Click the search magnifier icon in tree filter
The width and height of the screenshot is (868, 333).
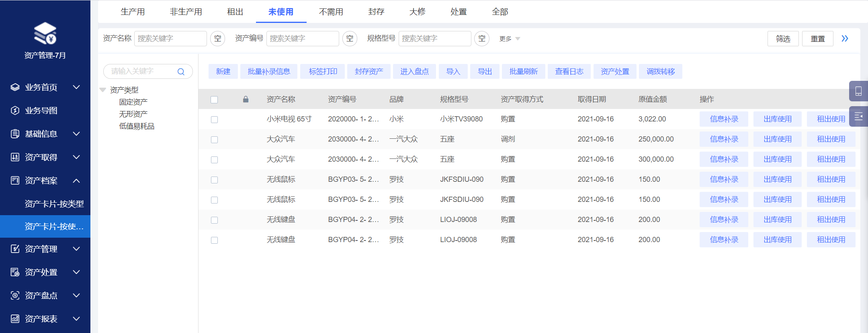coord(181,72)
